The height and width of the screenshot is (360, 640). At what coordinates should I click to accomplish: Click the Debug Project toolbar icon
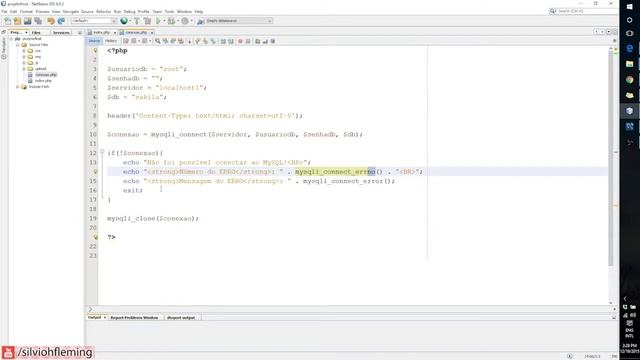(171, 21)
